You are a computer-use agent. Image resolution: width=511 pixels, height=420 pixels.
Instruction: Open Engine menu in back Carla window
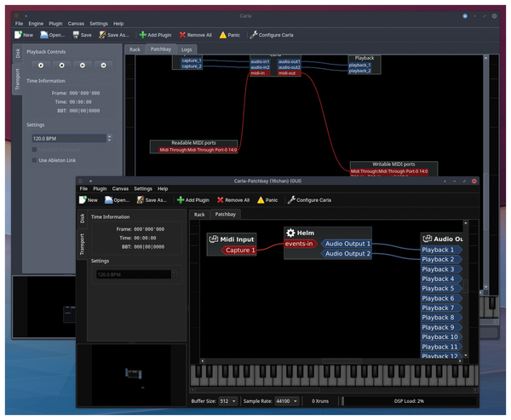coord(36,24)
